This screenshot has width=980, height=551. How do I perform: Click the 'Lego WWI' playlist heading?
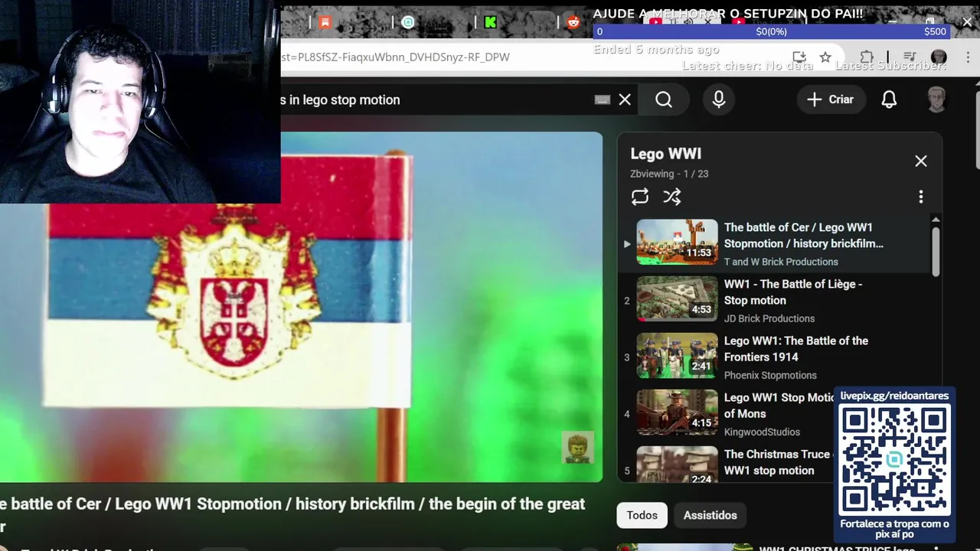point(666,153)
